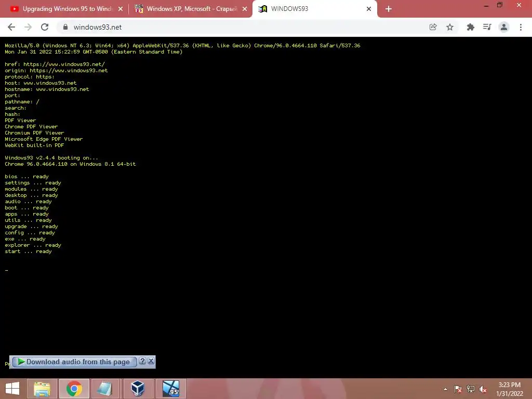Screen dimensions: 532x399
Task: Click the 'Microsoft Edge PDF Viewer' line
Action: [44, 139]
